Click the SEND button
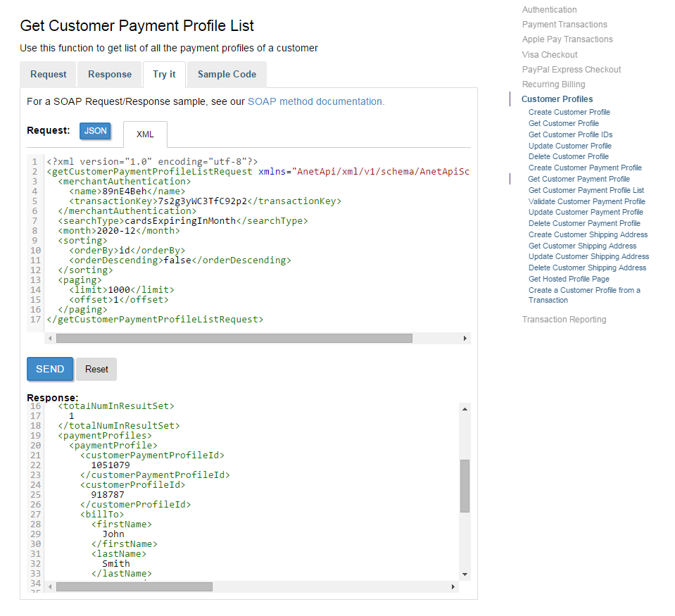This screenshot has width=675, height=616. [x=49, y=368]
